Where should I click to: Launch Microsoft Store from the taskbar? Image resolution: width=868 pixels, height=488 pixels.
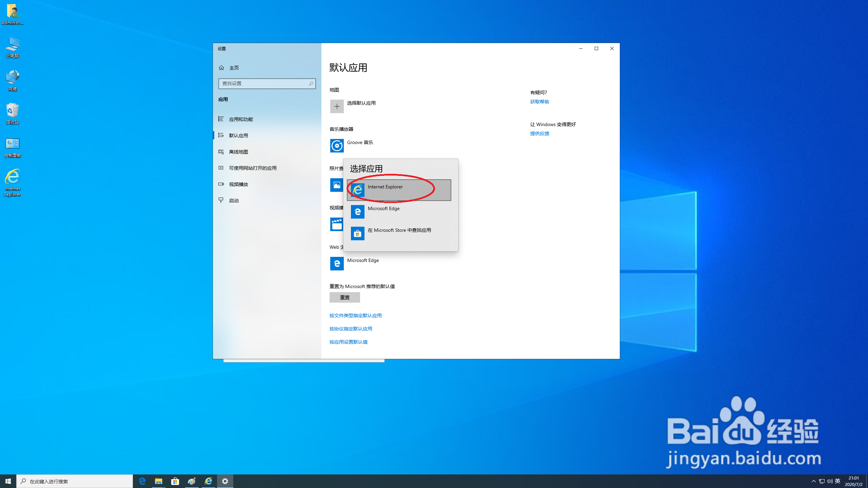pos(175,481)
